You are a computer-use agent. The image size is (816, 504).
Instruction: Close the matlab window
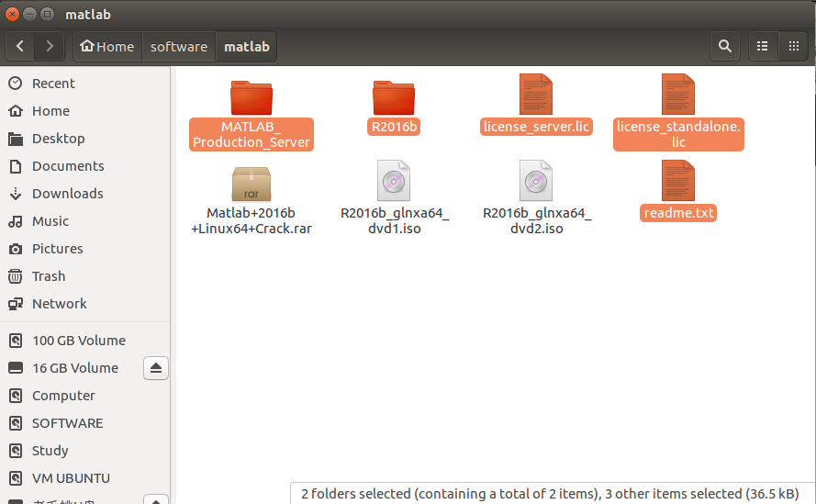click(13, 14)
